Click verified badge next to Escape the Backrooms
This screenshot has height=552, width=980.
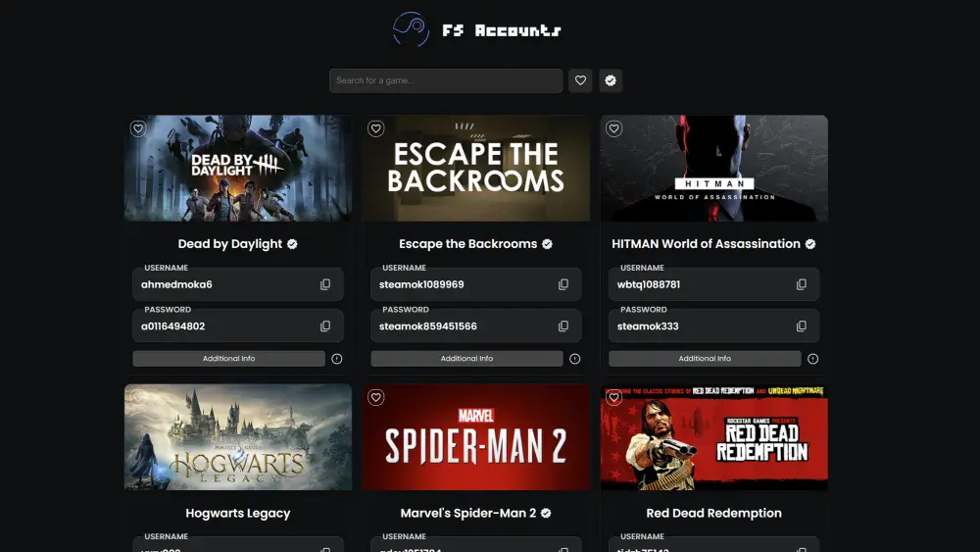(547, 244)
